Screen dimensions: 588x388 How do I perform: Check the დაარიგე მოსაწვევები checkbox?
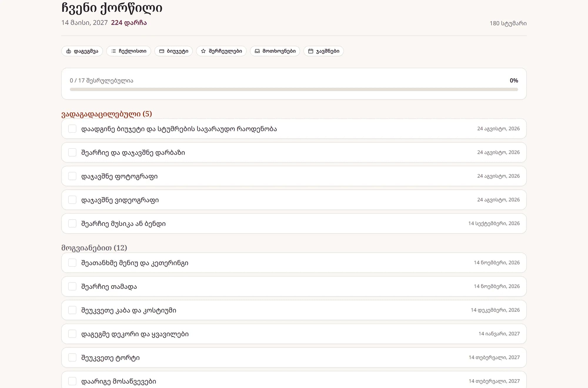[72, 381]
